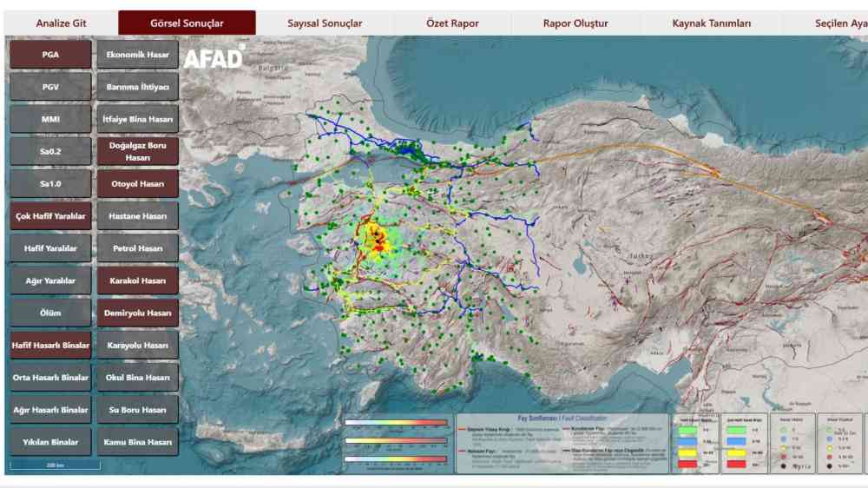
Task: Show Su Boru Hasarı layer
Action: (138, 410)
